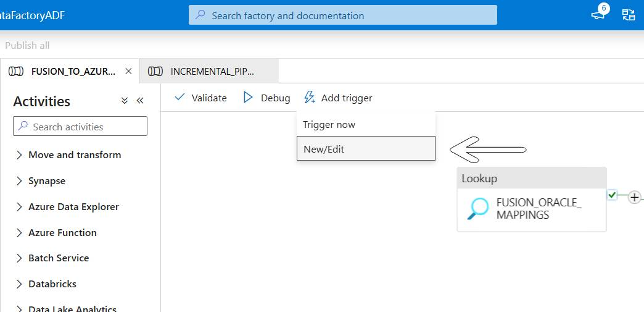Select Trigger now from the menu
The image size is (644, 312).
tap(366, 124)
